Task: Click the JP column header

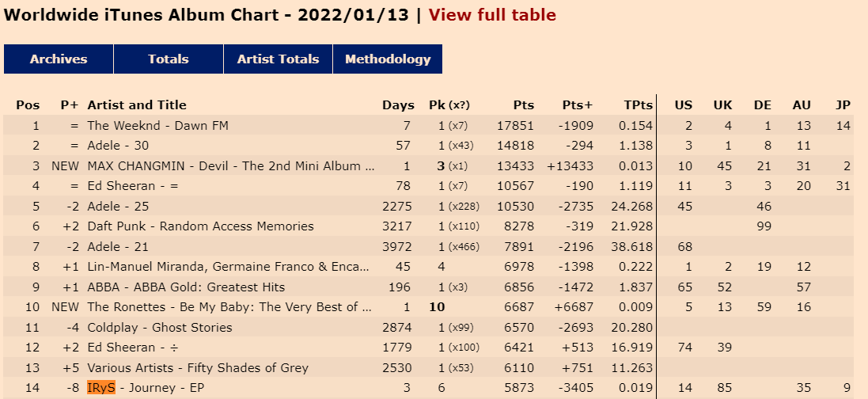Action: pos(843,105)
